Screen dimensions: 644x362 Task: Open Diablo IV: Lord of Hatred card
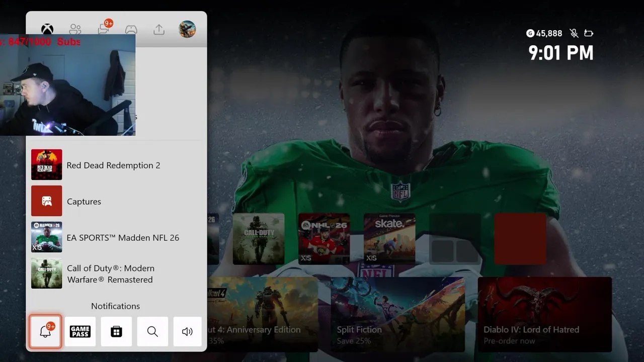[545, 314]
